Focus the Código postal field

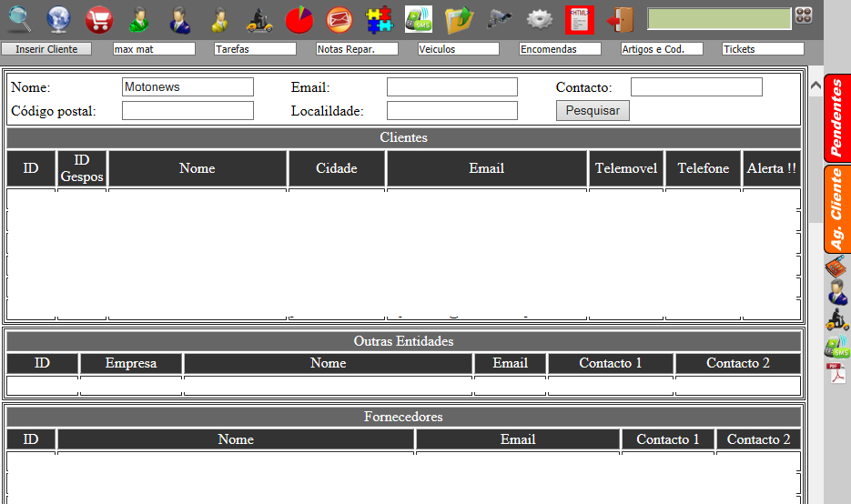pos(187,111)
